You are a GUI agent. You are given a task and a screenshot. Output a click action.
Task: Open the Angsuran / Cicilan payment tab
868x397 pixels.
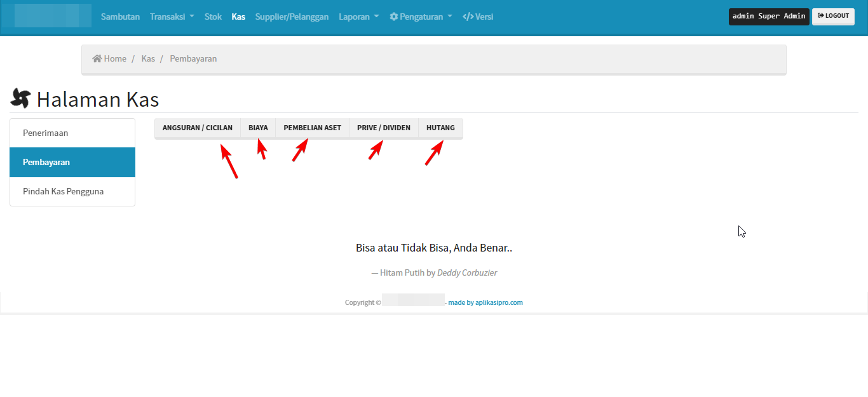click(197, 128)
